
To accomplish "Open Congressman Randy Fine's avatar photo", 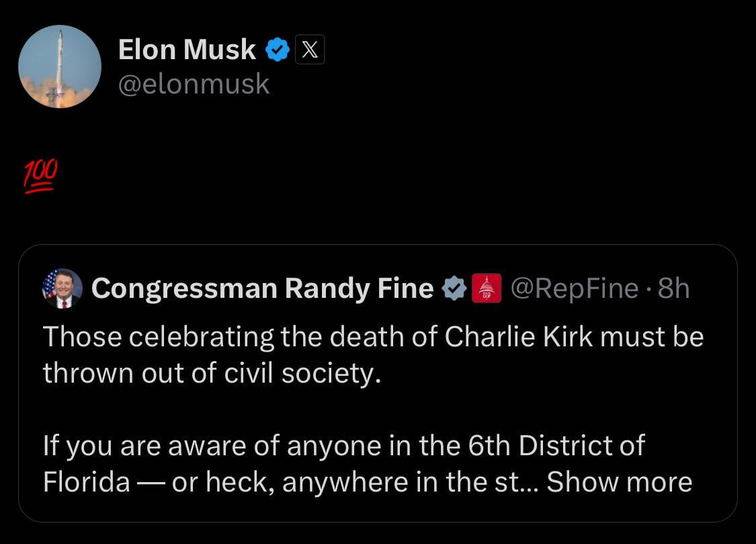I will tap(62, 288).
